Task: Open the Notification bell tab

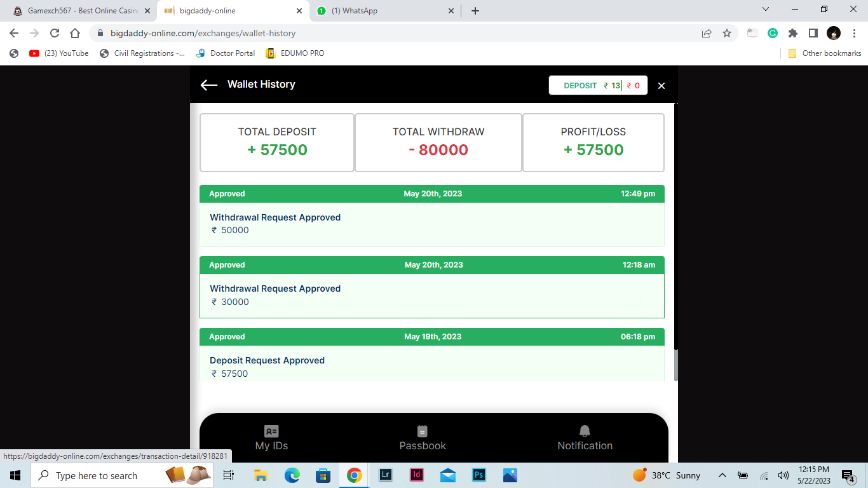Action: [585, 438]
